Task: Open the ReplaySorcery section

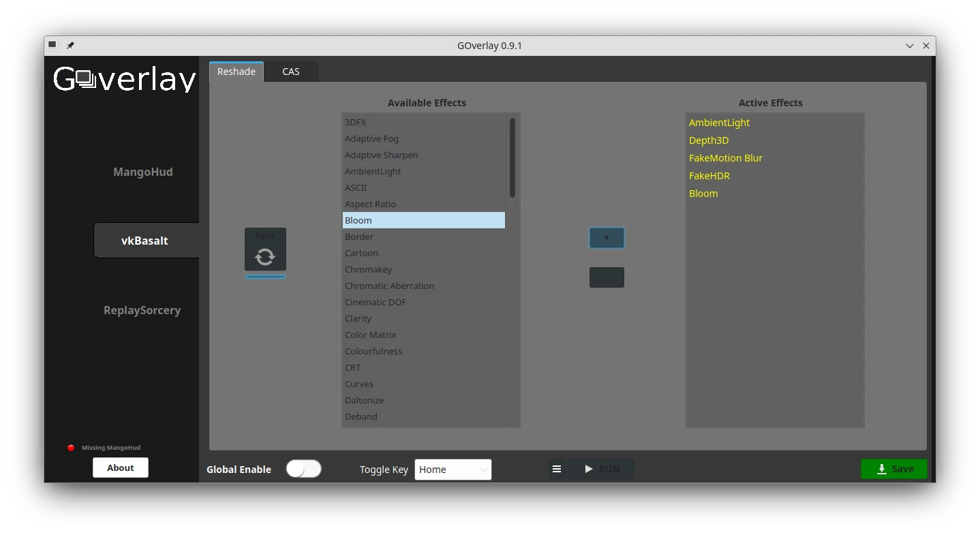Action: pyautogui.click(x=142, y=310)
